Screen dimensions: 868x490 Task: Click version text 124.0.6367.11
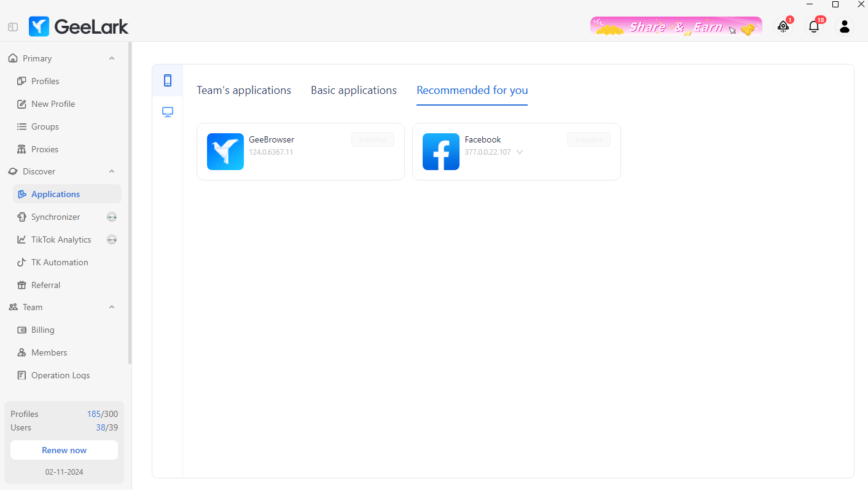(271, 152)
